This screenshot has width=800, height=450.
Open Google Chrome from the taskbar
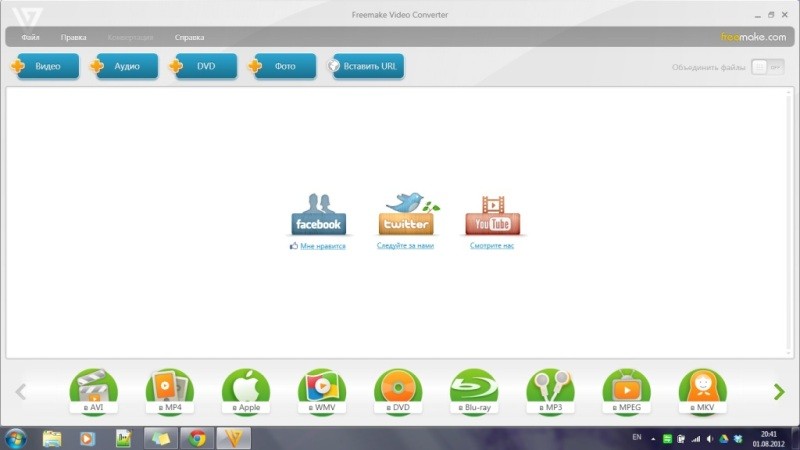pyautogui.click(x=197, y=438)
